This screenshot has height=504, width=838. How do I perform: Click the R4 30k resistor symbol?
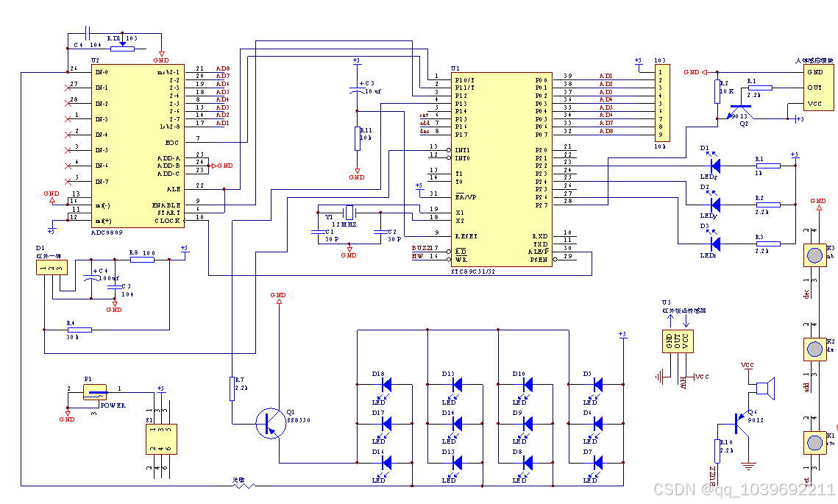(79, 330)
